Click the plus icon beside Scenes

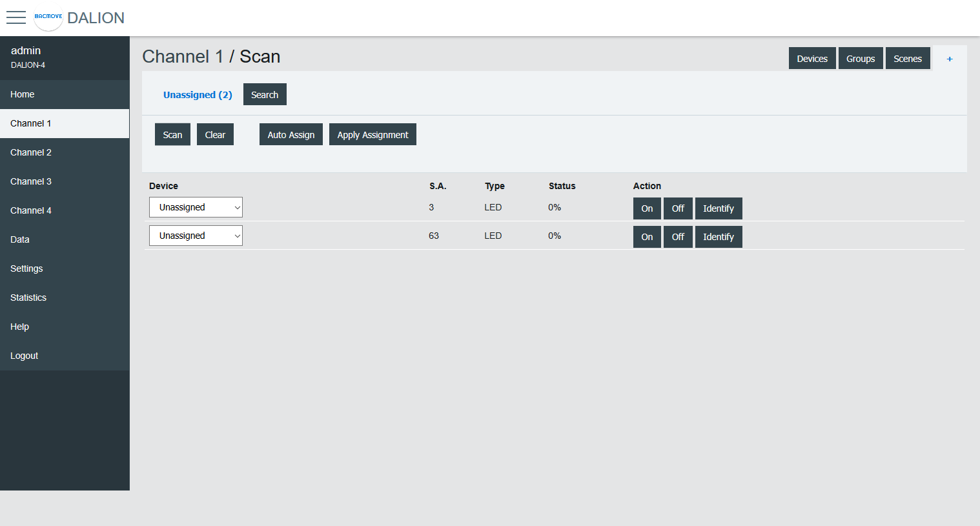(x=949, y=59)
